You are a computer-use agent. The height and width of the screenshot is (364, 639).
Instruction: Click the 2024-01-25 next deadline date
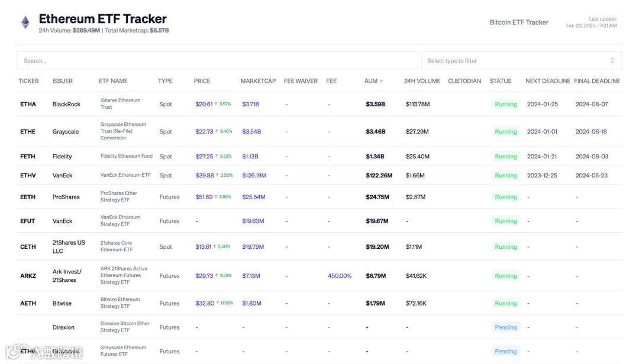[x=543, y=104]
